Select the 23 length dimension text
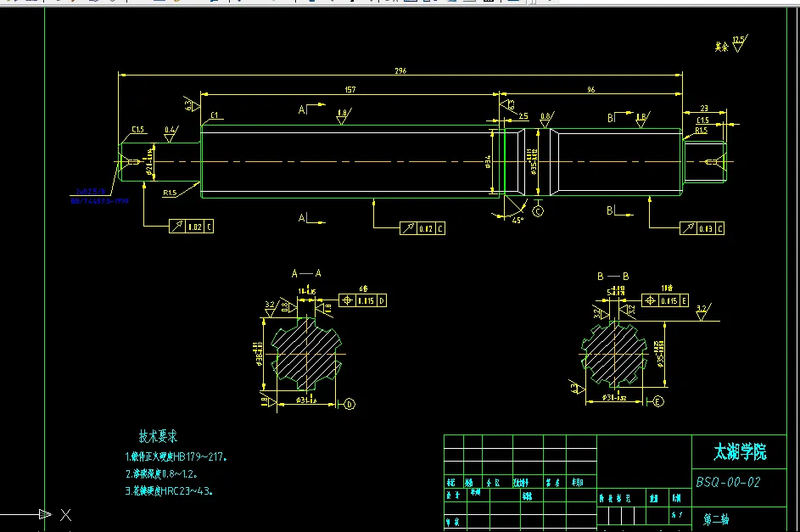Viewport: 800px width, 532px height. click(x=704, y=108)
